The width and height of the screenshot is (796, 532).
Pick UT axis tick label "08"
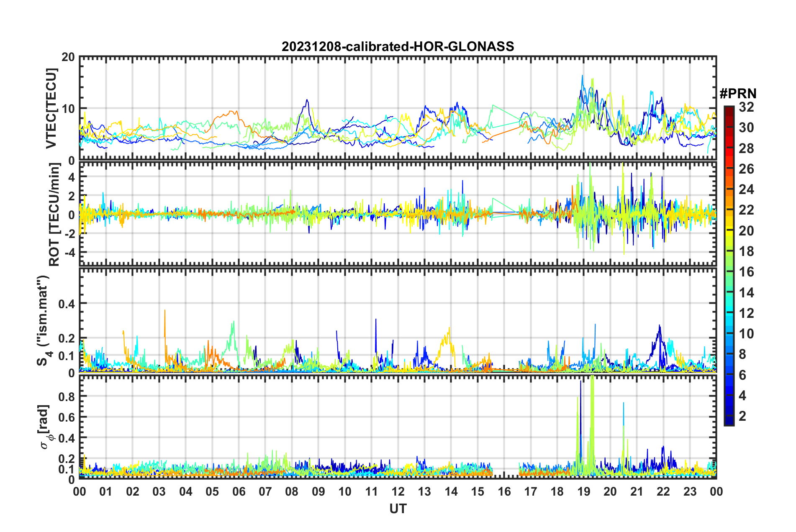(x=292, y=491)
